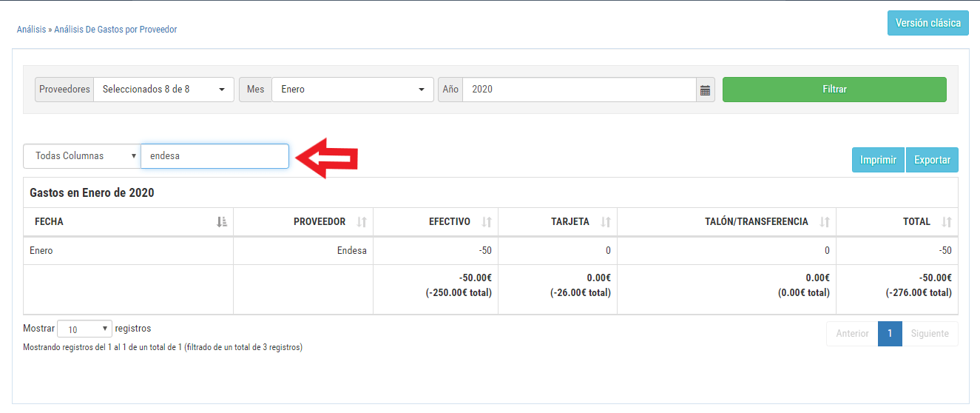
Task: Click the TALÓN/TRANSFERENCIA column header
Action: (x=727, y=222)
